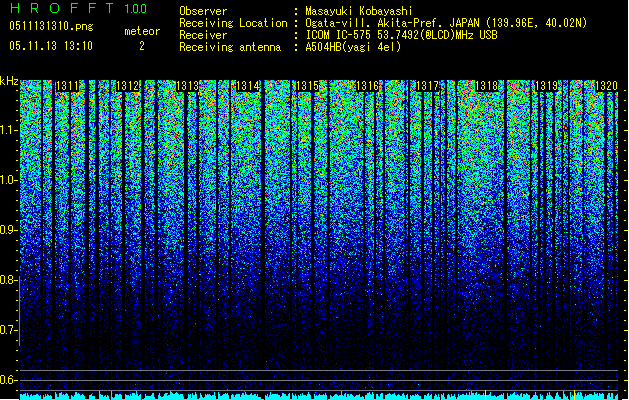Click the meteor count value 2
Viewport: 629px width, 400px height.
[142, 46]
